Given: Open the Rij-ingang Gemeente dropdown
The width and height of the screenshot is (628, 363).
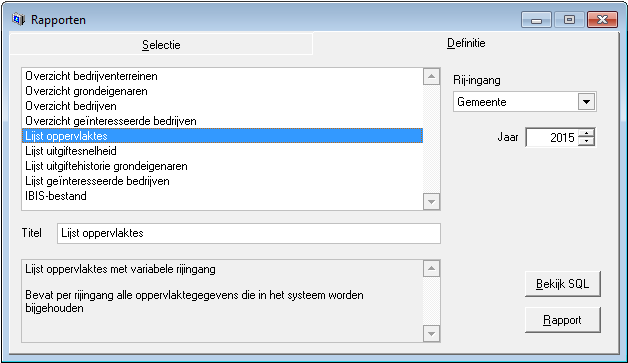Looking at the screenshot, I should 586,102.
